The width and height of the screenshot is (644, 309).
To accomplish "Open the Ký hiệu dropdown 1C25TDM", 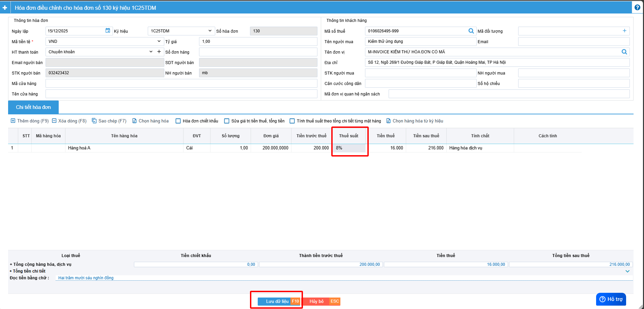I will click(181, 31).
